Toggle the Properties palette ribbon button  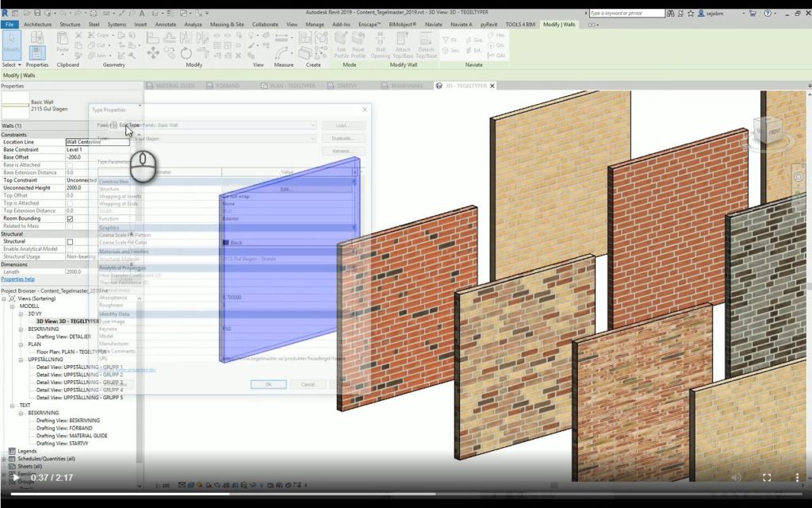(36, 53)
